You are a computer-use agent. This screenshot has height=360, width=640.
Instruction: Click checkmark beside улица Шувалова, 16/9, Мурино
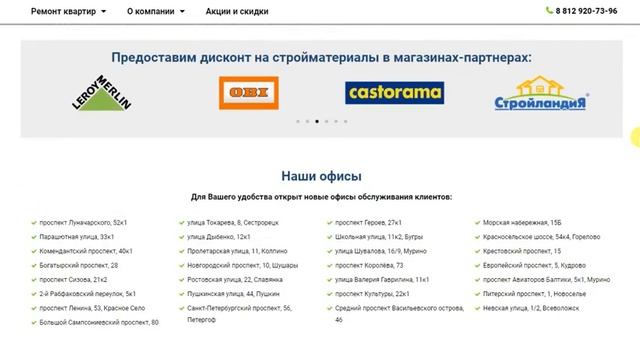point(330,251)
